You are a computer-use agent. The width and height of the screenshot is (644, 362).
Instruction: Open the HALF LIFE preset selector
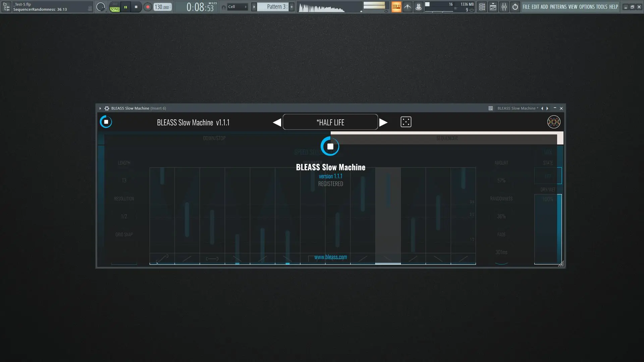[x=330, y=122]
